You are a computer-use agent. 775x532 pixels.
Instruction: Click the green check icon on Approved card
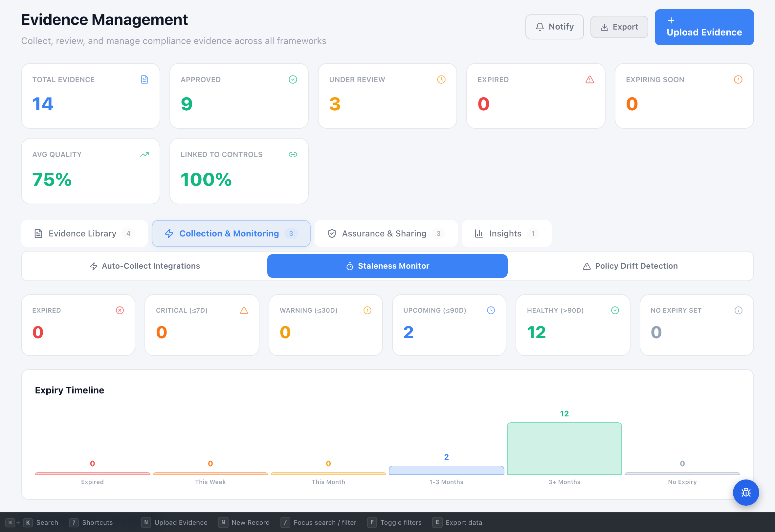[293, 79]
